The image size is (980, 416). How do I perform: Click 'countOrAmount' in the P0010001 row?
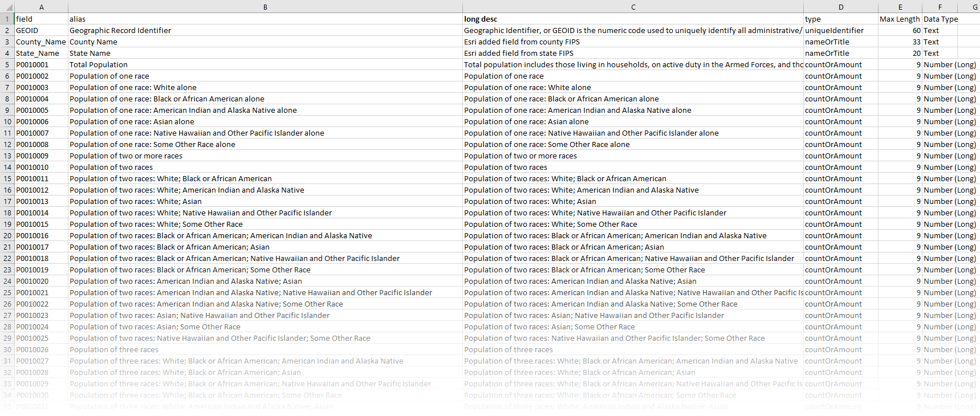pos(840,64)
